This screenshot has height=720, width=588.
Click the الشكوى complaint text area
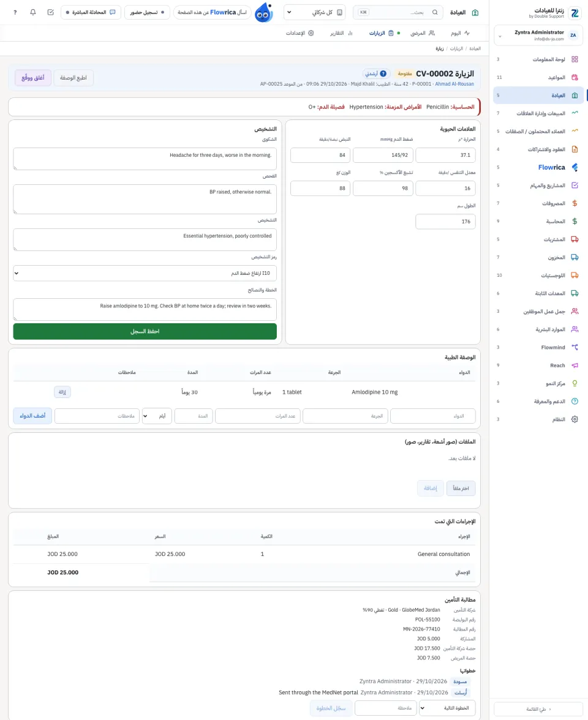click(x=145, y=159)
